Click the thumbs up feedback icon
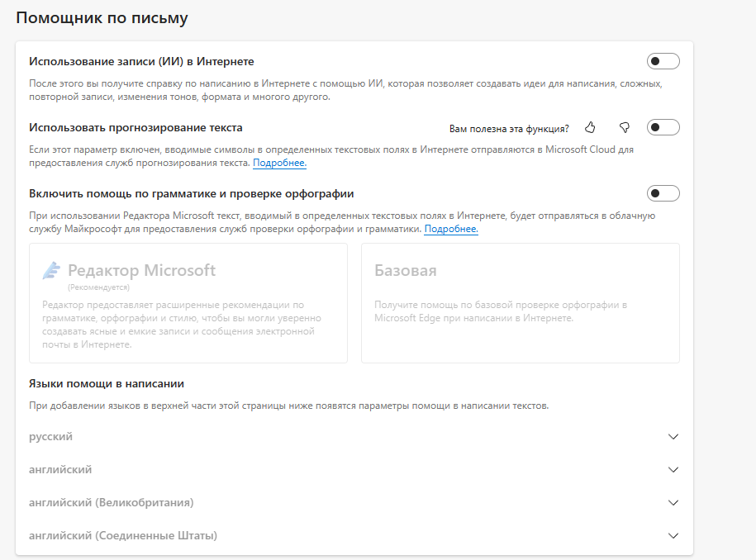Screen dimensions: 756x560 (590, 128)
